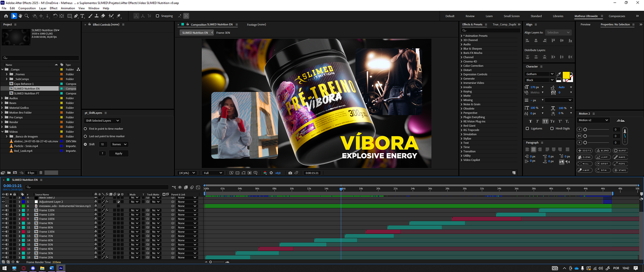Select the Roto Brush tool
Viewport: 644px width, 272px height.
111,16
